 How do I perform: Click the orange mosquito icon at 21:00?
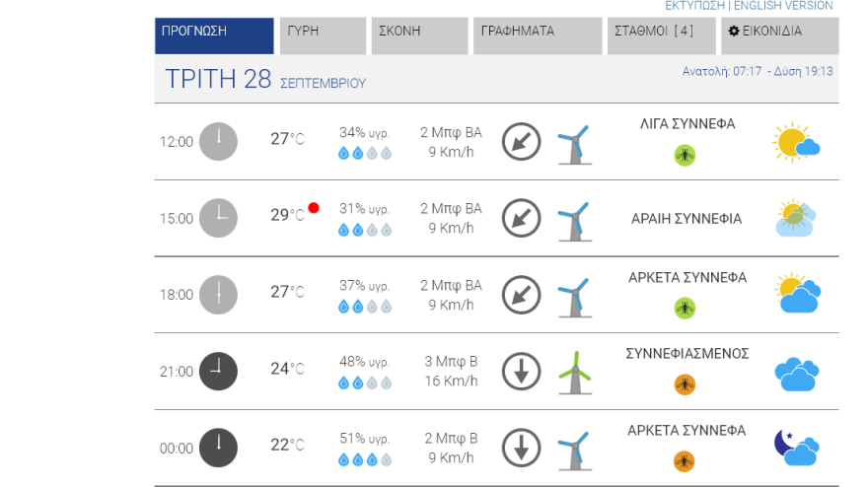point(685,384)
